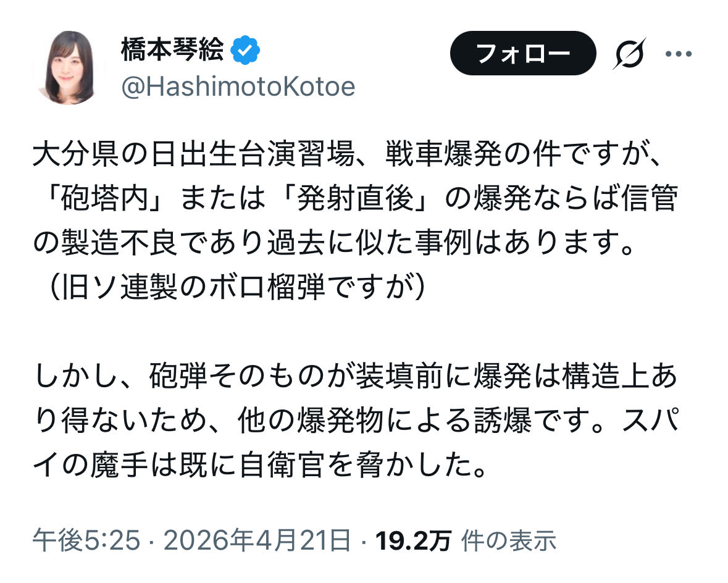This screenshot has width=728, height=583.
Task: Click the blue verified badge
Action: (245, 52)
